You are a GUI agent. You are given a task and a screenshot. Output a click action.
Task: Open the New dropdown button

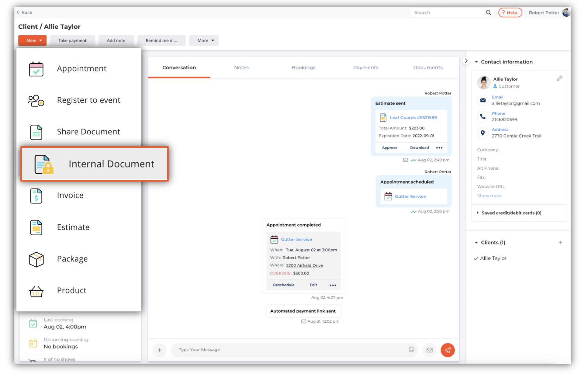tap(33, 40)
